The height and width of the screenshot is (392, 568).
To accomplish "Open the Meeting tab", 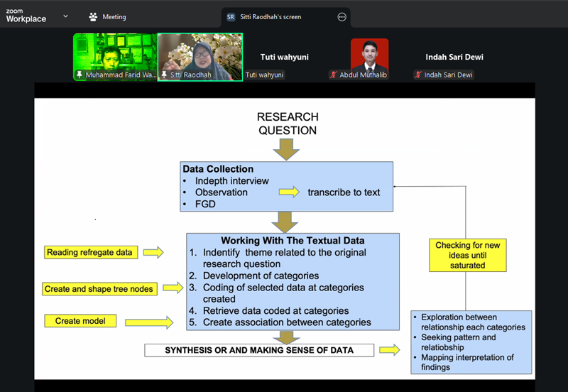I will point(107,16).
